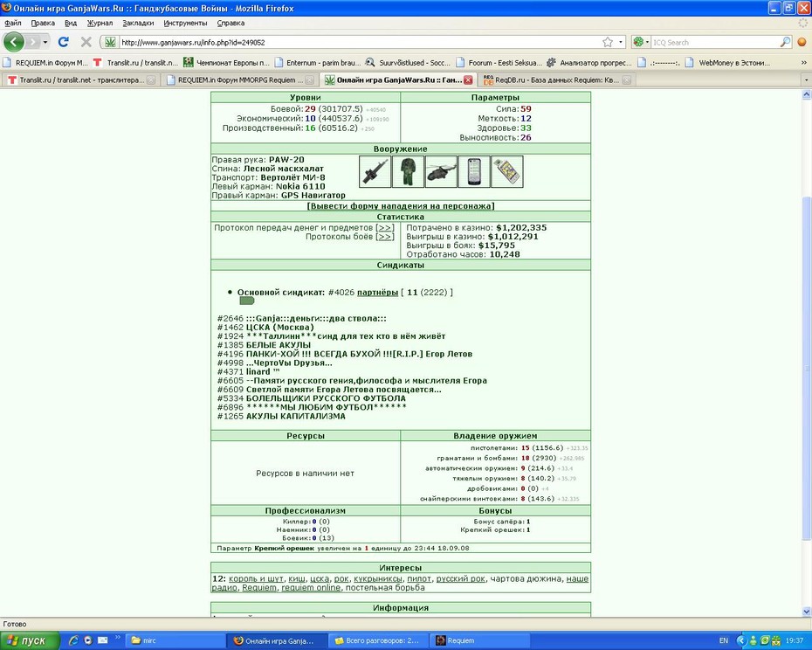Open the history dropdown beside back/forward buttons
The height and width of the screenshot is (650, 812).
click(x=45, y=42)
